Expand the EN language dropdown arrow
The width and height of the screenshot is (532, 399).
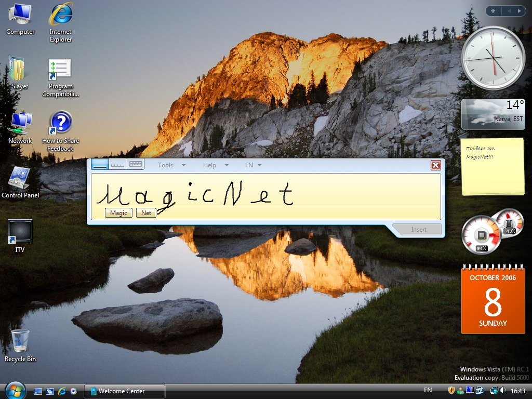(x=260, y=165)
